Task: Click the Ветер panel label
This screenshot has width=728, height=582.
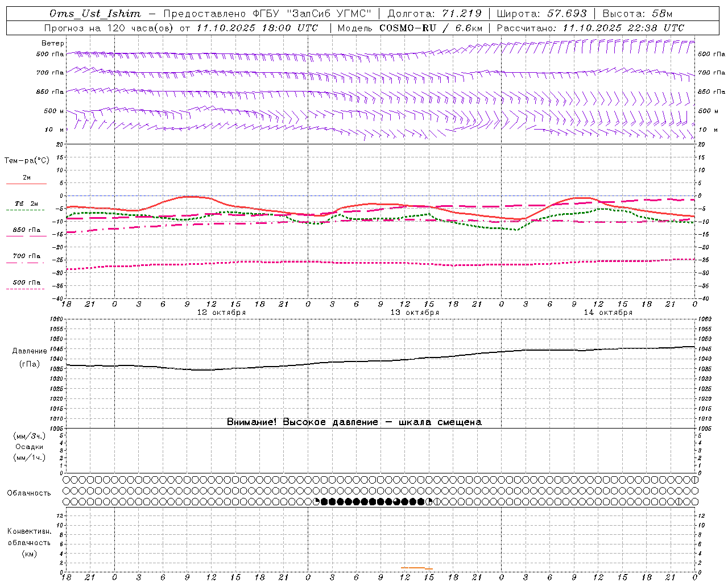Action: 53,43
